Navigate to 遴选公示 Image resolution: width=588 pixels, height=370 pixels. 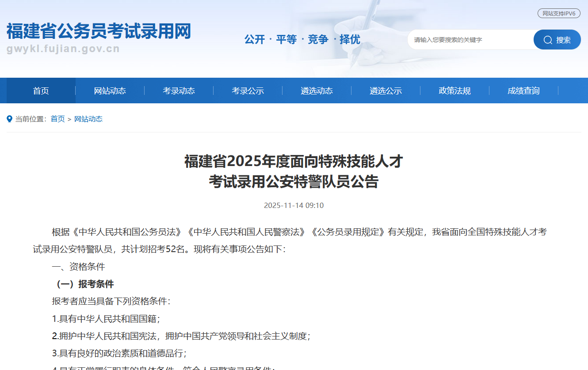click(x=386, y=91)
